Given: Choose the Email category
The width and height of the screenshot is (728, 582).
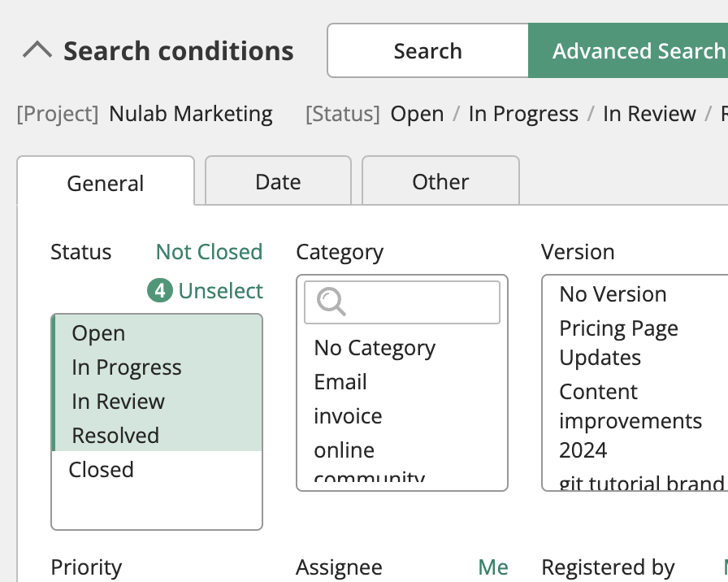Looking at the screenshot, I should [x=340, y=382].
